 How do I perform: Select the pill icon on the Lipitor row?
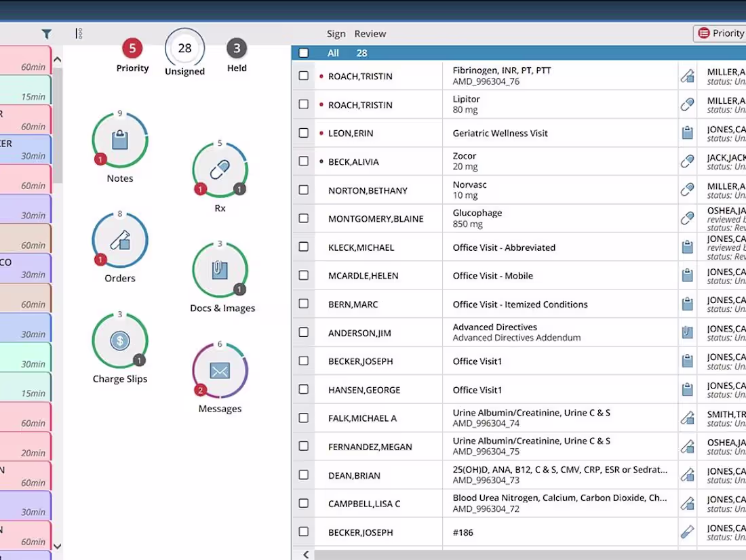pyautogui.click(x=687, y=104)
